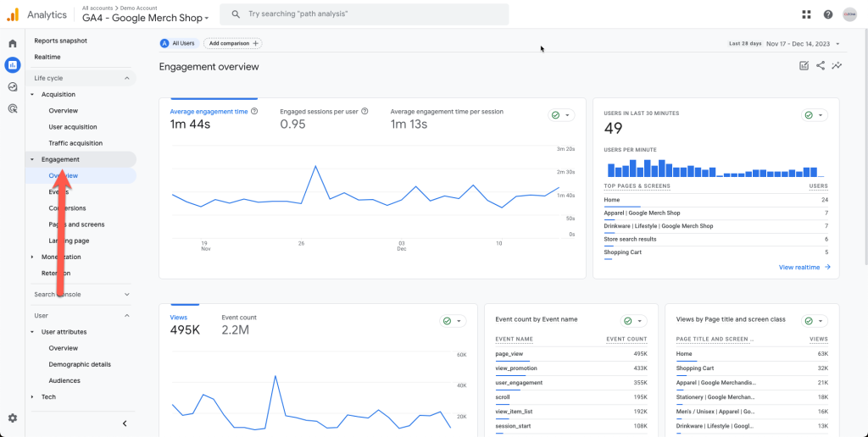Click the Analytics logo icon

(12, 15)
